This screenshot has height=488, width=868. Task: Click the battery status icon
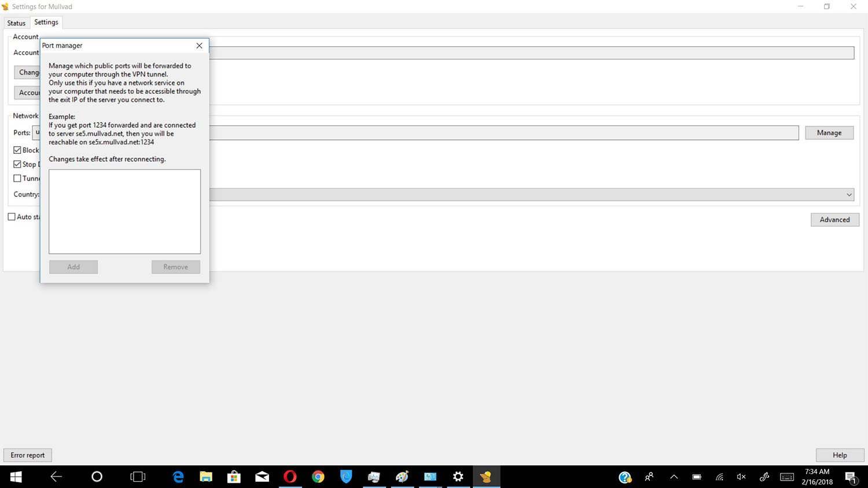(x=697, y=477)
